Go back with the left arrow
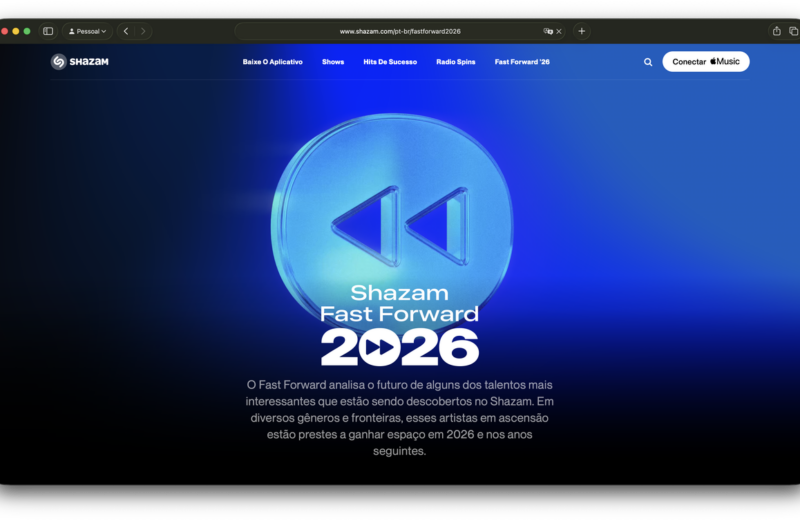The image size is (800, 521). [126, 31]
